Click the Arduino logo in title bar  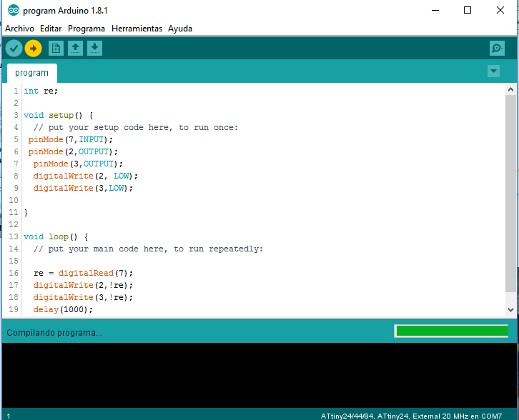(x=14, y=10)
